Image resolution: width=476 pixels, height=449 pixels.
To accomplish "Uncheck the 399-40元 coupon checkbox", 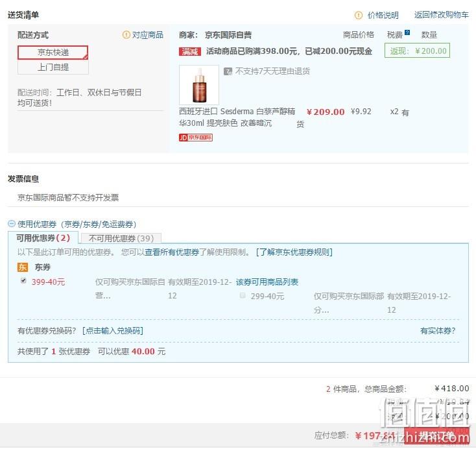I will tap(23, 280).
